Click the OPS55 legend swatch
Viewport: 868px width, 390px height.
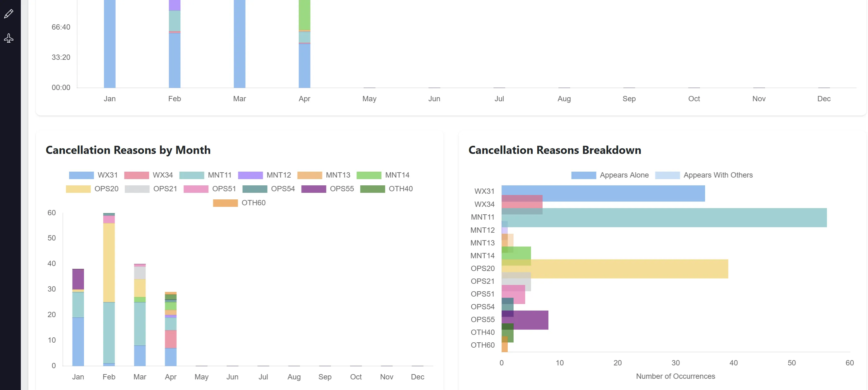pyautogui.click(x=313, y=189)
